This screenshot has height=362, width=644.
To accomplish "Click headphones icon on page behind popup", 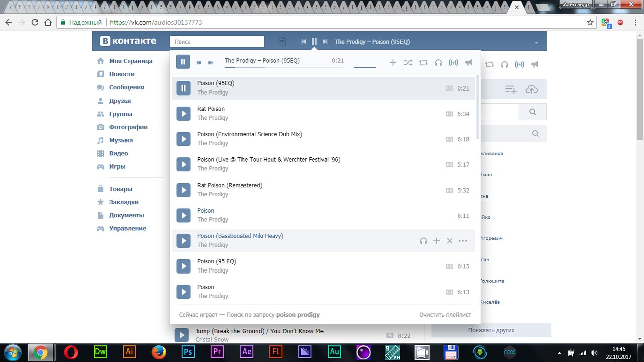I will [x=504, y=64].
